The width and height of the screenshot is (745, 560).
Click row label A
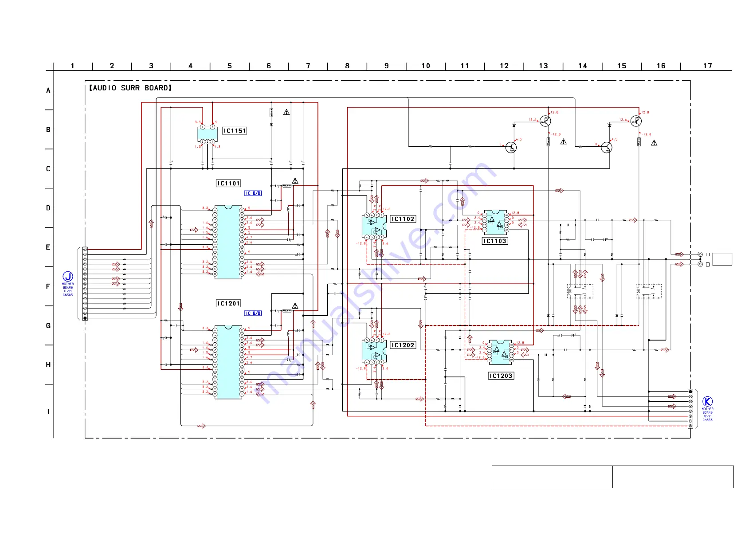pos(48,90)
